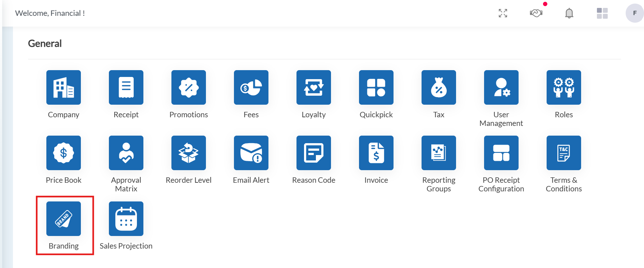Click the Promotions label text

189,115
